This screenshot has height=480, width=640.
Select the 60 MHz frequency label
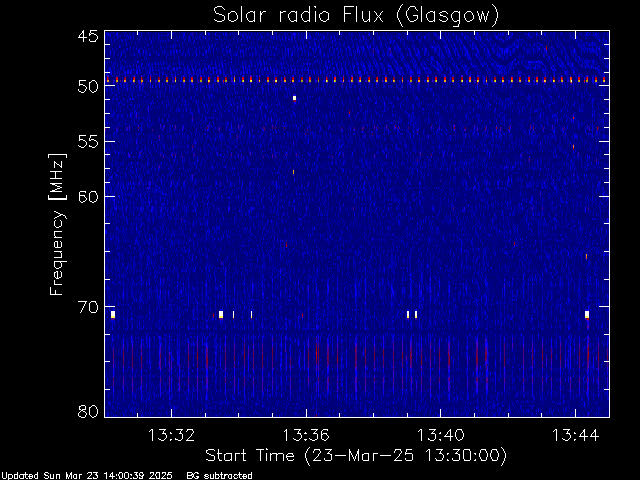tap(88, 196)
